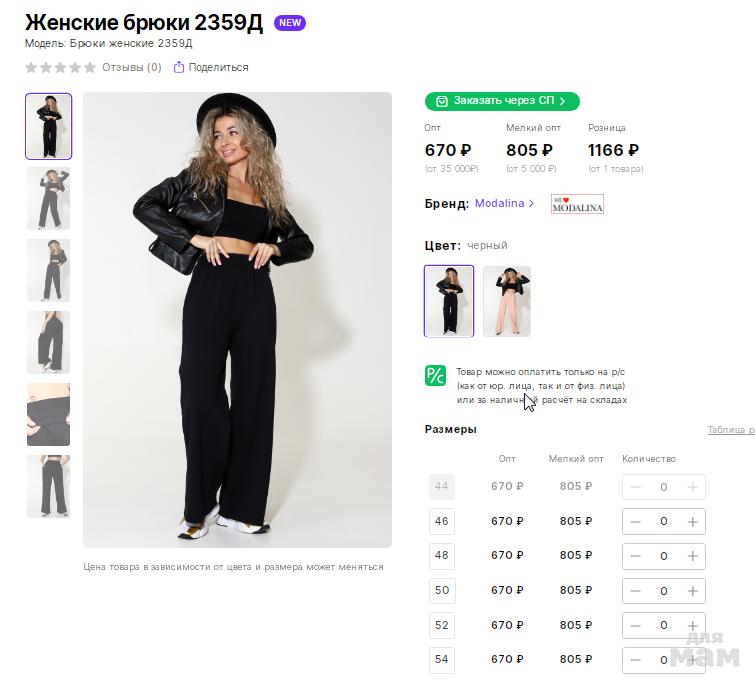Viewport: 755px width, 681px height.
Task: Open the Modalina brand link
Action: tap(504, 203)
